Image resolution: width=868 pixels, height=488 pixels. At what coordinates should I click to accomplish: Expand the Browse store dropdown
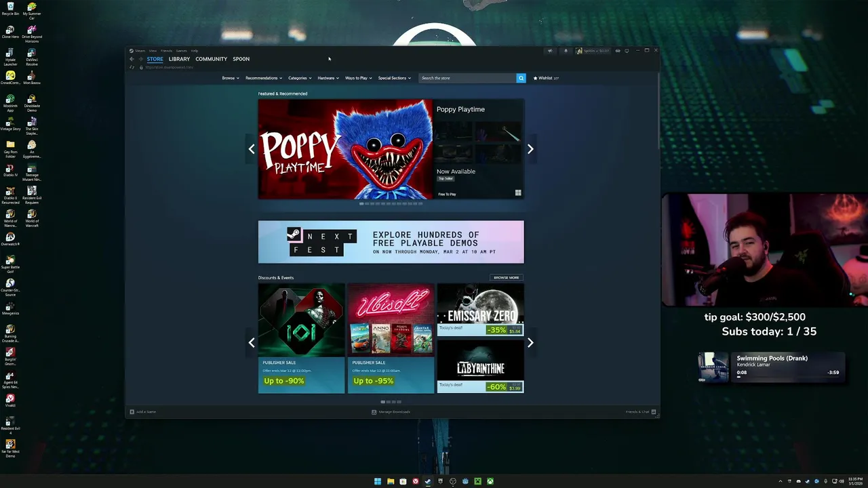click(x=231, y=78)
